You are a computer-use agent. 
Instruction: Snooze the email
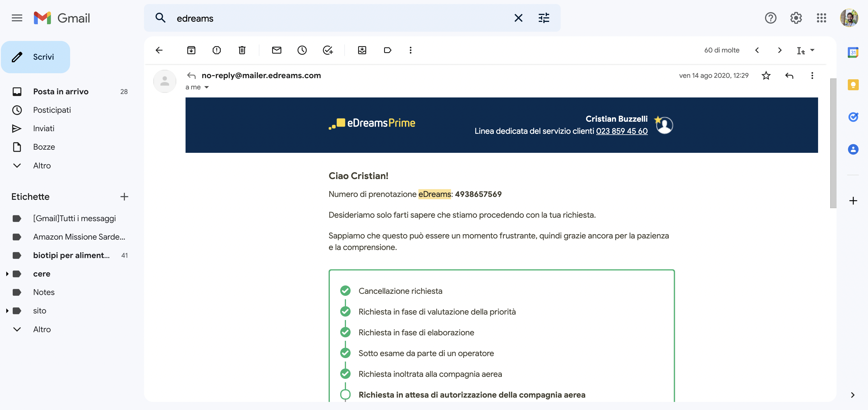tap(302, 50)
